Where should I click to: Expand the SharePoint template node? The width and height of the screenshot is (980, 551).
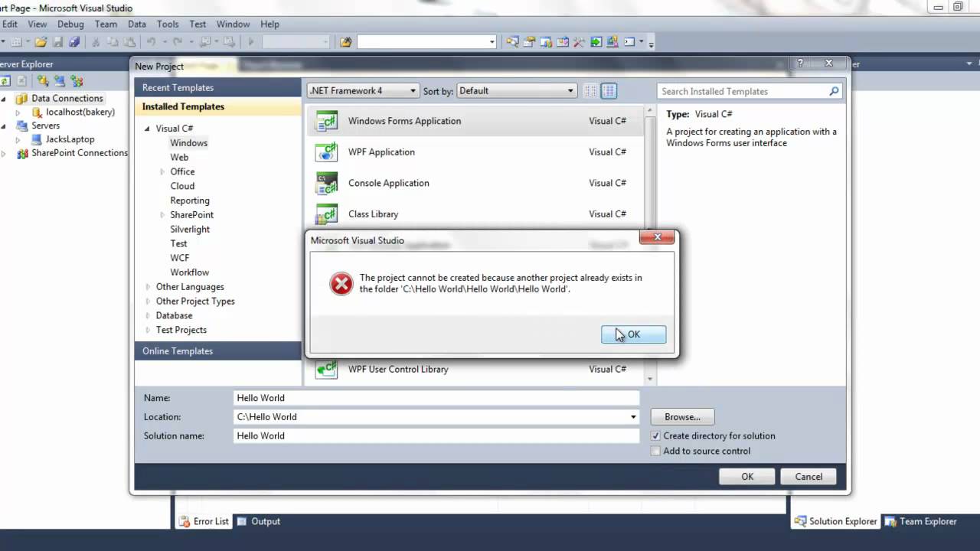[x=162, y=215]
